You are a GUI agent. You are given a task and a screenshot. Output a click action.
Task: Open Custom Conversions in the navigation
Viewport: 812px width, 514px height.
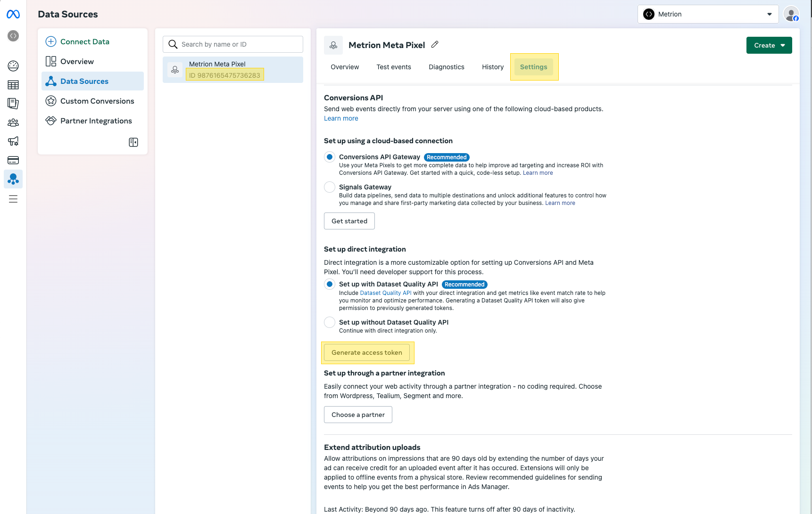pyautogui.click(x=97, y=101)
